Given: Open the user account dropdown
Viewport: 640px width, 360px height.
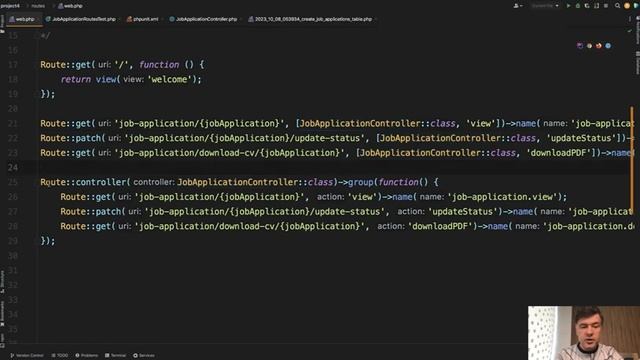Looking at the screenshot, I should (x=518, y=6).
